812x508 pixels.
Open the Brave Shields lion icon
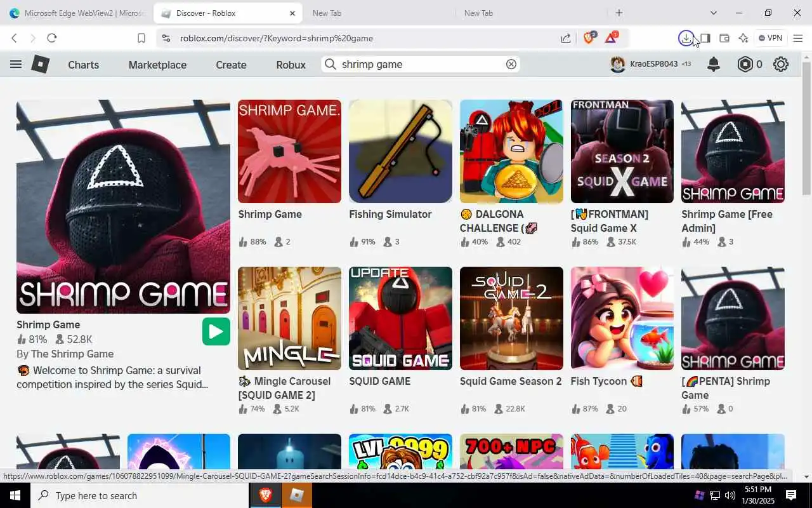[589, 38]
